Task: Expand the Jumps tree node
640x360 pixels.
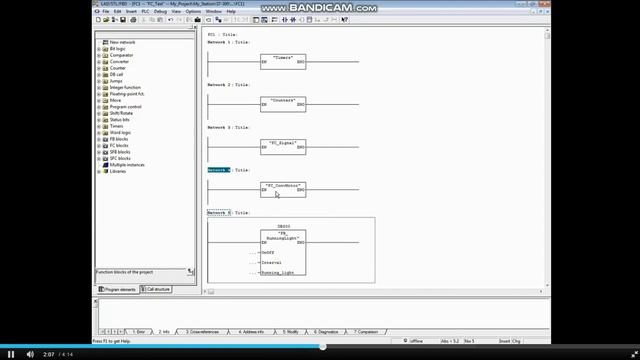Action: coord(99,81)
